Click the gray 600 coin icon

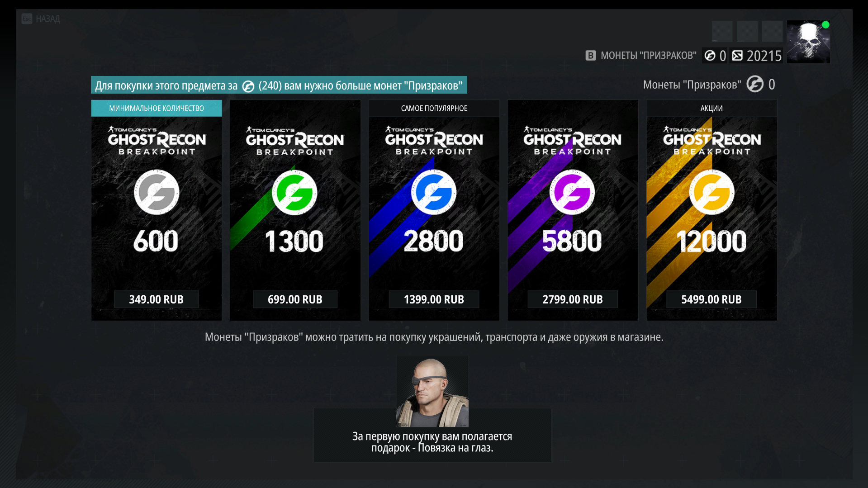157,192
